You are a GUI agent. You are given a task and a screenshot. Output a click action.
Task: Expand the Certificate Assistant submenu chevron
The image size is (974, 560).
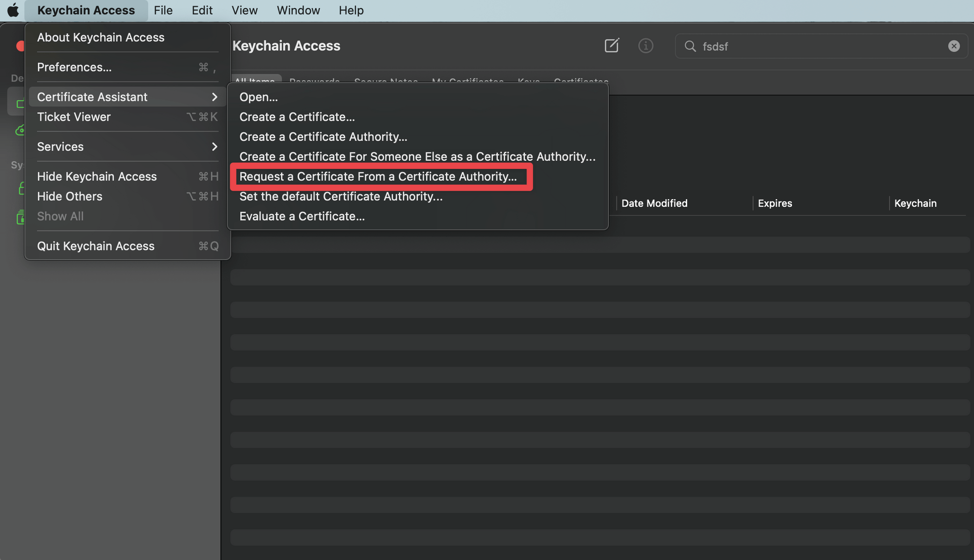[x=214, y=97]
